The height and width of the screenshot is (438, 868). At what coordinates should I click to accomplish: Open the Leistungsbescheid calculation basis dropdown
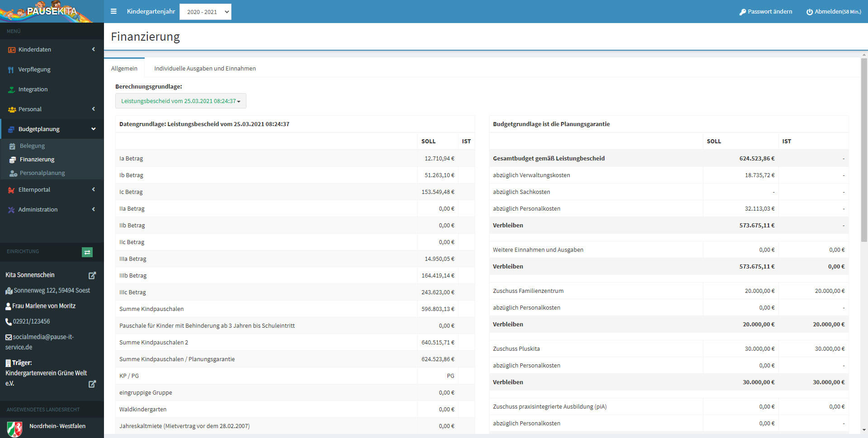180,101
